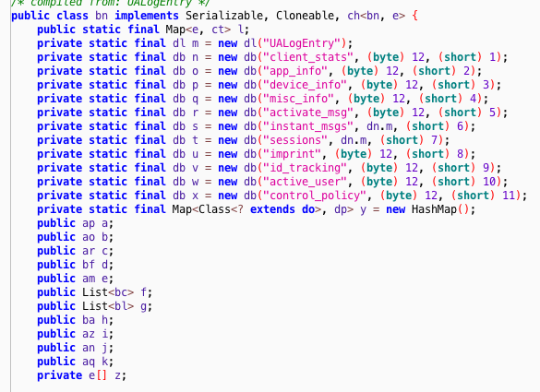Click the "active_user" string literal
Screen dimensions: 540x392
click(x=306, y=182)
